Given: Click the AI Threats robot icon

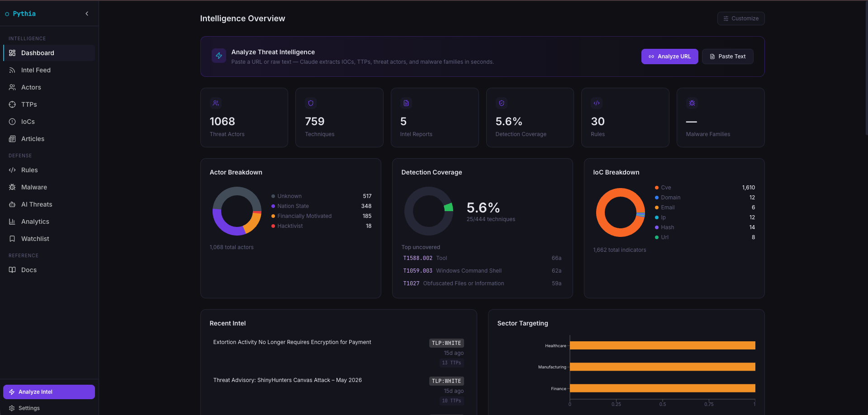Looking at the screenshot, I should [12, 204].
